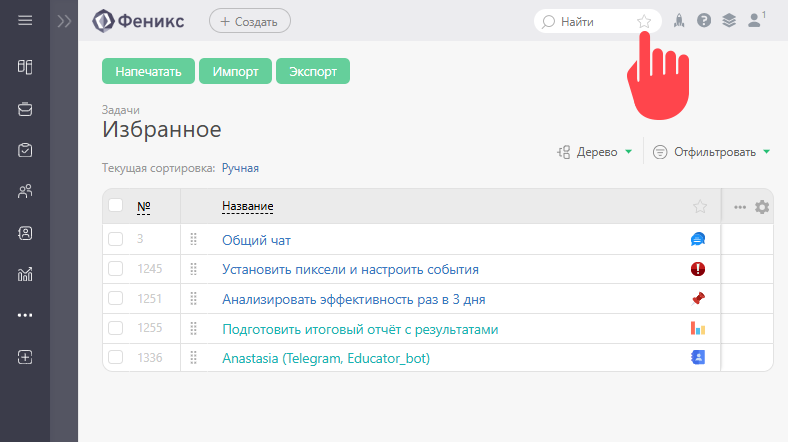Screen dimensions: 788x442
Task: Sort by the № column header
Action: (x=144, y=206)
